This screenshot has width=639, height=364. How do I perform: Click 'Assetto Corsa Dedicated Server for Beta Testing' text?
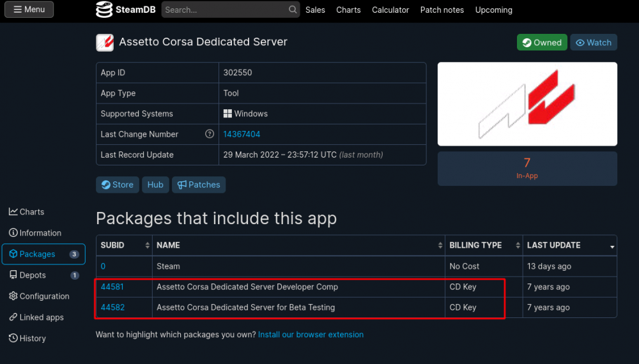[246, 307]
